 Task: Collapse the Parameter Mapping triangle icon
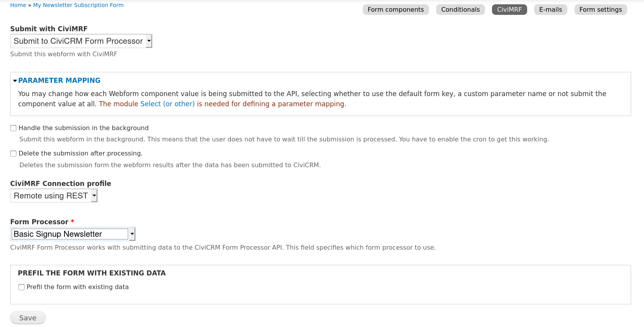coord(15,81)
